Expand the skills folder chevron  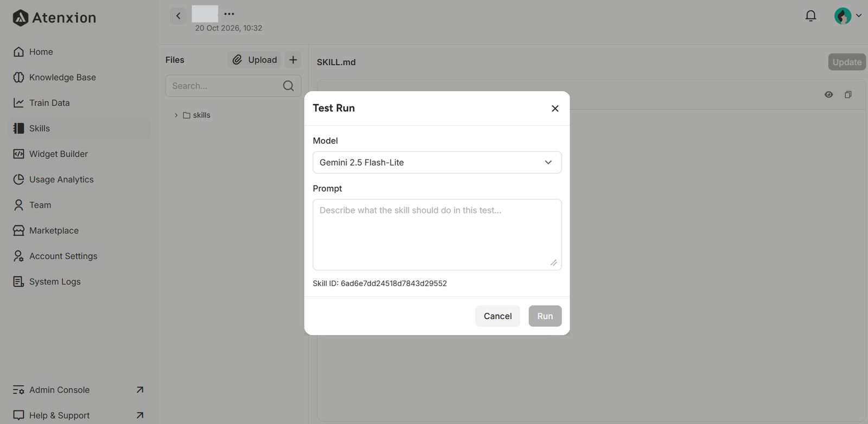(x=176, y=115)
